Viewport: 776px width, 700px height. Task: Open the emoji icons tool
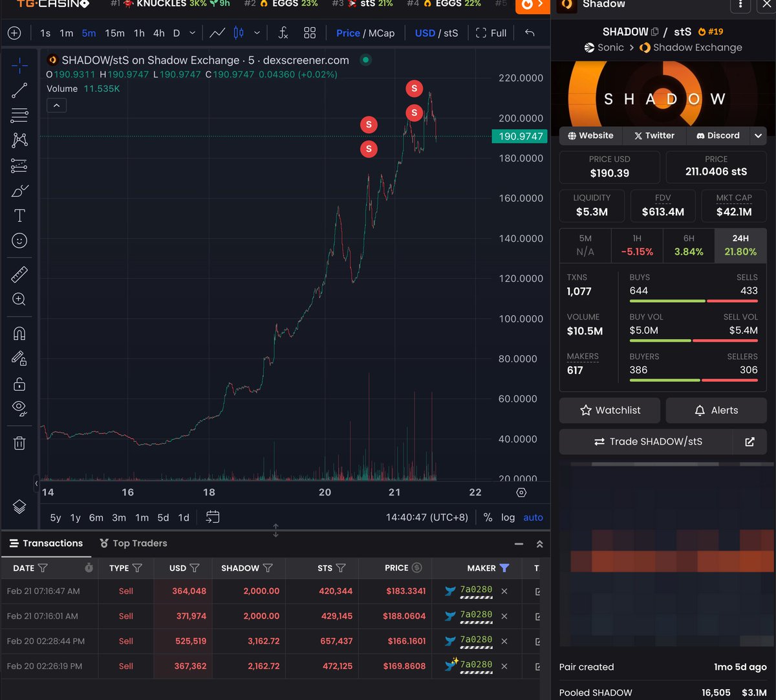[19, 241]
